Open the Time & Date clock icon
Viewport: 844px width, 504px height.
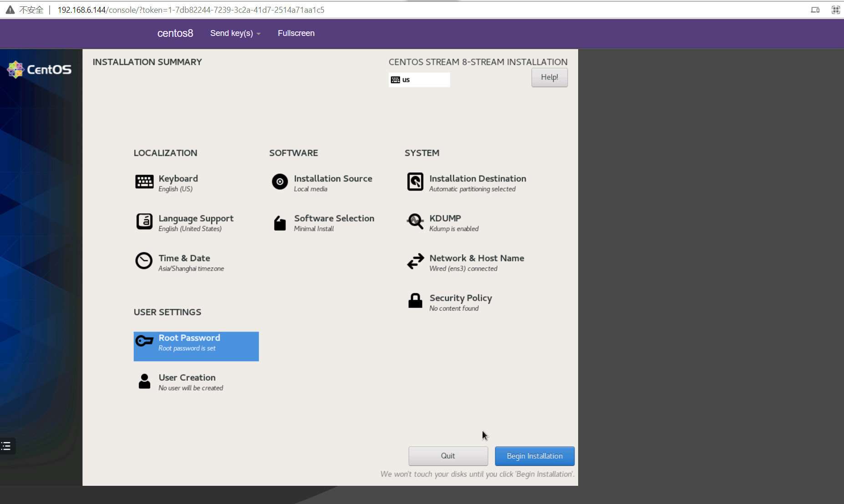(144, 261)
